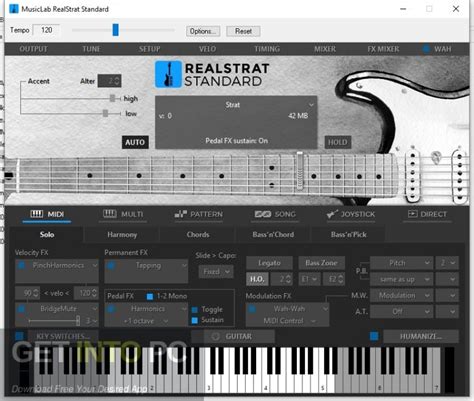Select the Solo tab
This screenshot has height=401, width=474.
[47, 235]
